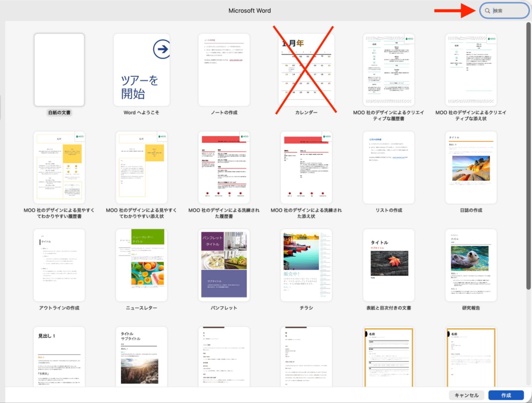
Task: Choose the チラシ flyer template
Action: point(306,265)
